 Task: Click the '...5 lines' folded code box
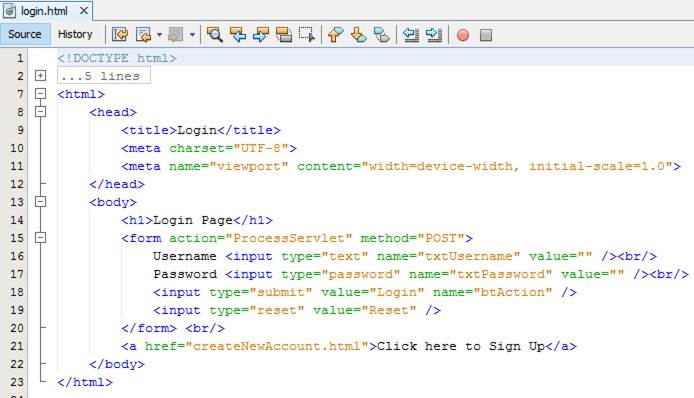104,76
